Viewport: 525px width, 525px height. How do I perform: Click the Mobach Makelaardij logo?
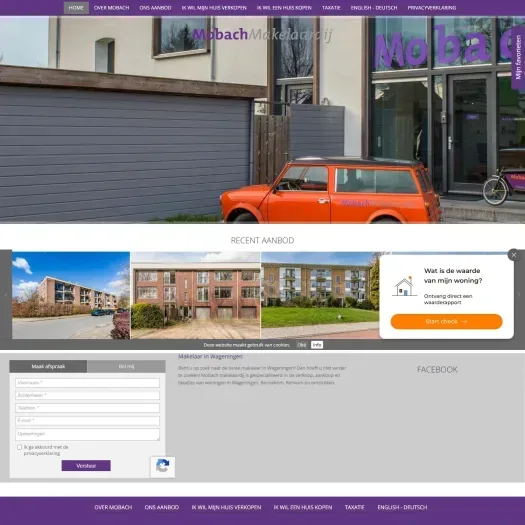click(262, 34)
